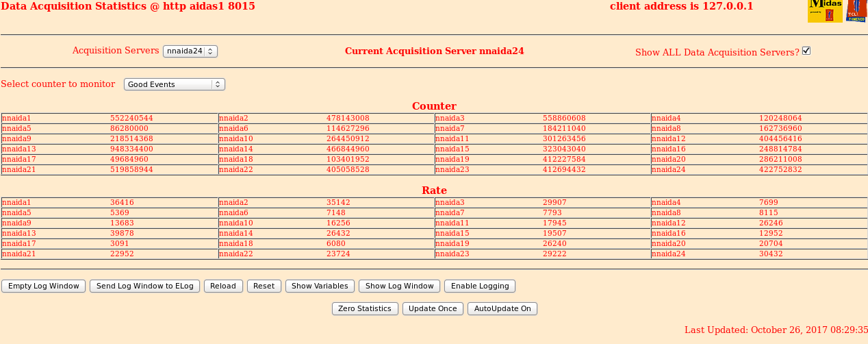Select rate value 6080
The width and height of the screenshot is (868, 344).
[336, 243]
